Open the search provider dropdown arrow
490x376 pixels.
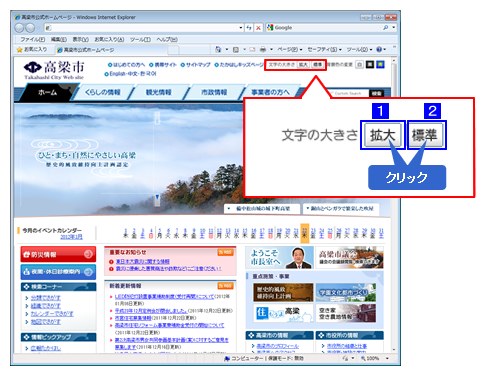pos(394,28)
